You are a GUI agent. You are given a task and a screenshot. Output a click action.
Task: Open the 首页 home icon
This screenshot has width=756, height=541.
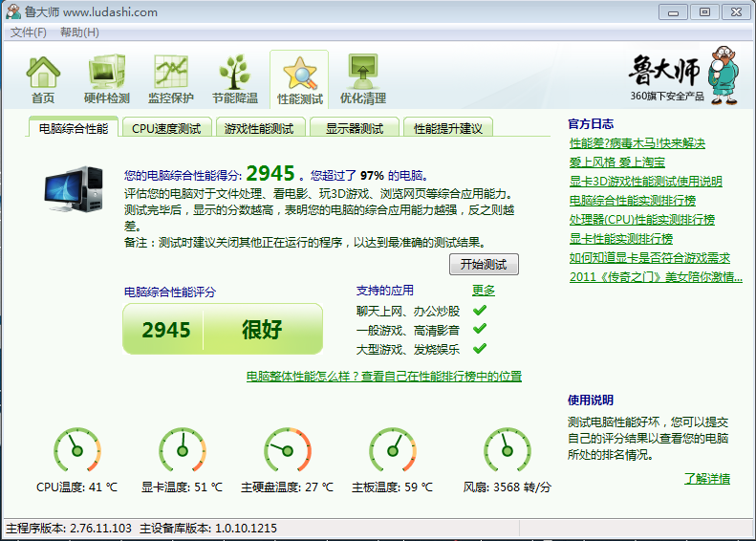tap(43, 80)
